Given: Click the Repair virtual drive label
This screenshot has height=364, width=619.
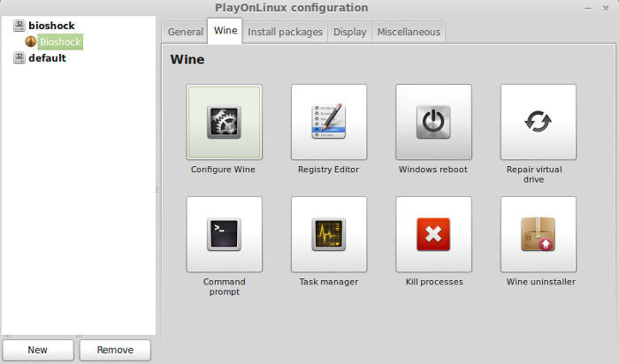Looking at the screenshot, I should coord(534,174).
